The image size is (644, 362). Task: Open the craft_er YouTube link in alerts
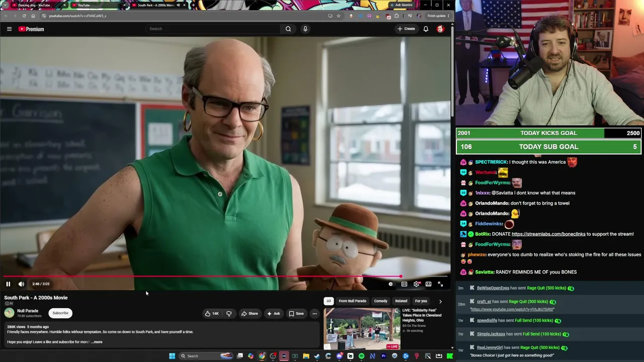click(x=512, y=309)
